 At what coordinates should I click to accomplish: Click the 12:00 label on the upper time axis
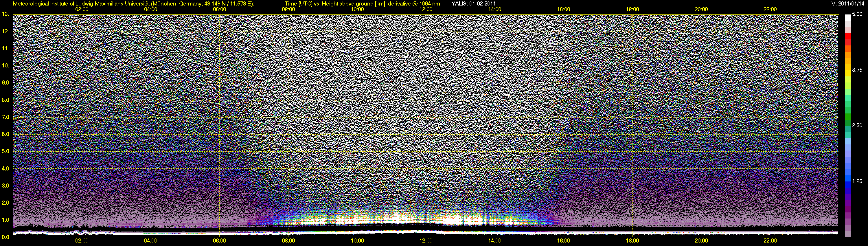426,10
